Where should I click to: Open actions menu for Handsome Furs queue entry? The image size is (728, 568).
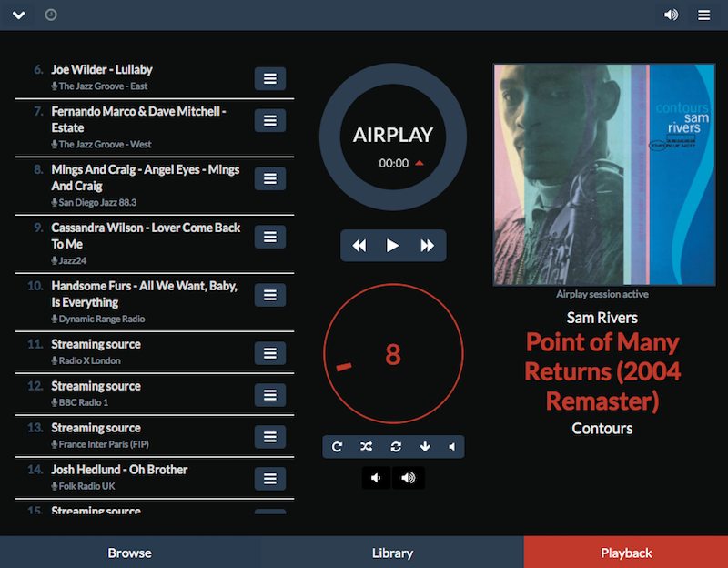point(270,295)
